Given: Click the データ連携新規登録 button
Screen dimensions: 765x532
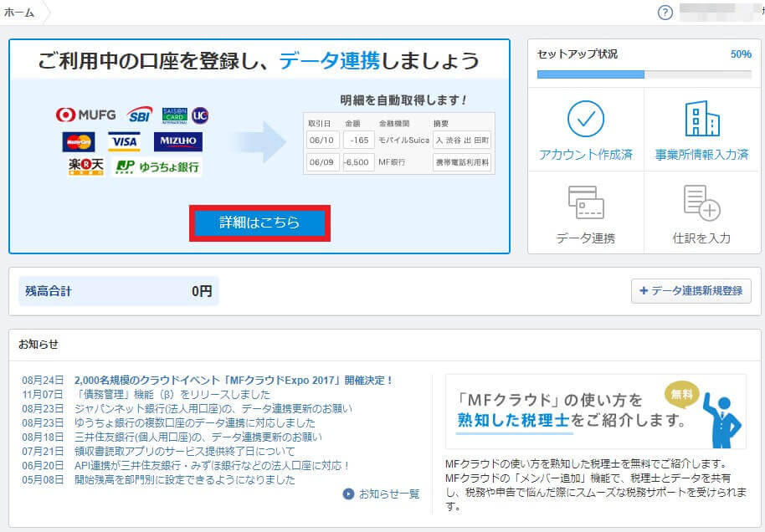Looking at the screenshot, I should 691,290.
